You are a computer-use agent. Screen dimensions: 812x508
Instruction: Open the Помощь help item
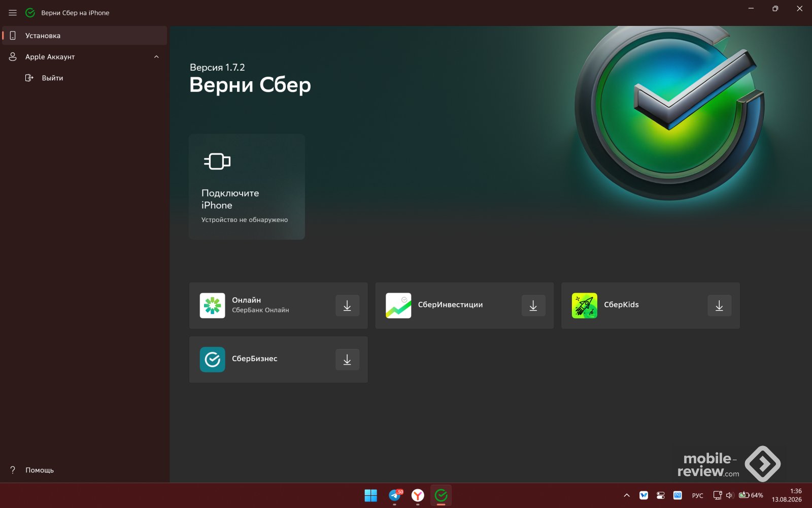[40, 470]
